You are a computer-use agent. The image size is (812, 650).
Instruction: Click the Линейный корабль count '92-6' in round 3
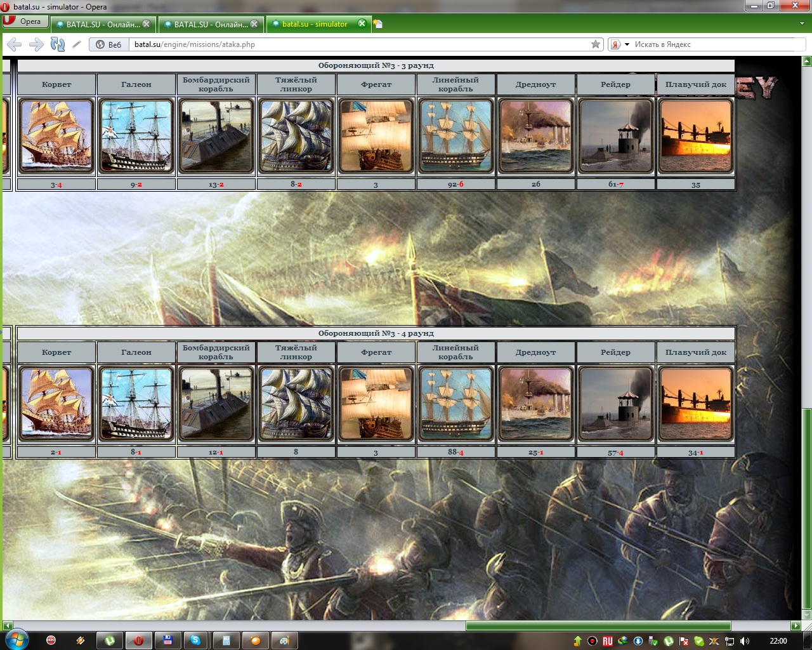(x=456, y=184)
